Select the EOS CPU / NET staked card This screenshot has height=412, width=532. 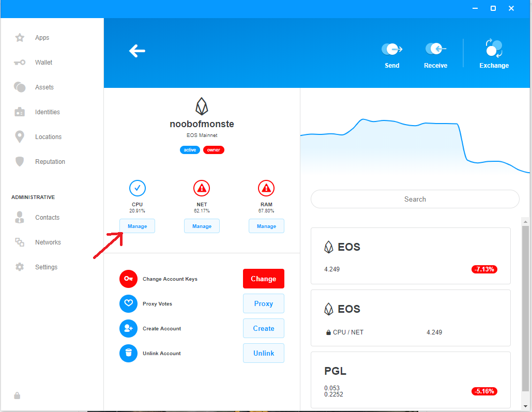pyautogui.click(x=411, y=318)
